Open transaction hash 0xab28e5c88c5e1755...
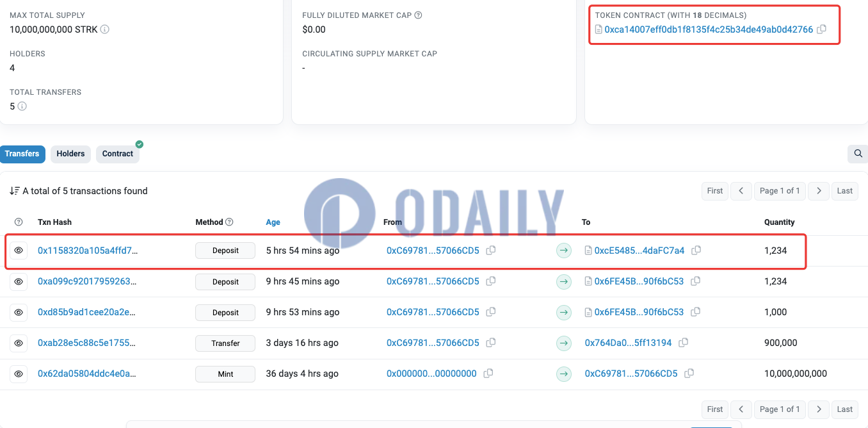The width and height of the screenshot is (868, 428). tap(87, 343)
